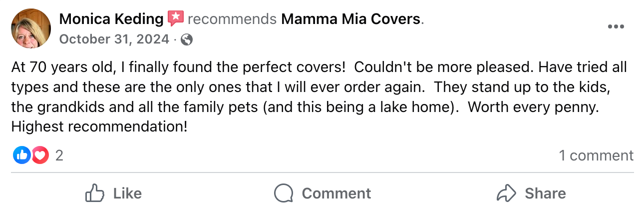
Task: Click the review text paragraph
Action: [320, 87]
